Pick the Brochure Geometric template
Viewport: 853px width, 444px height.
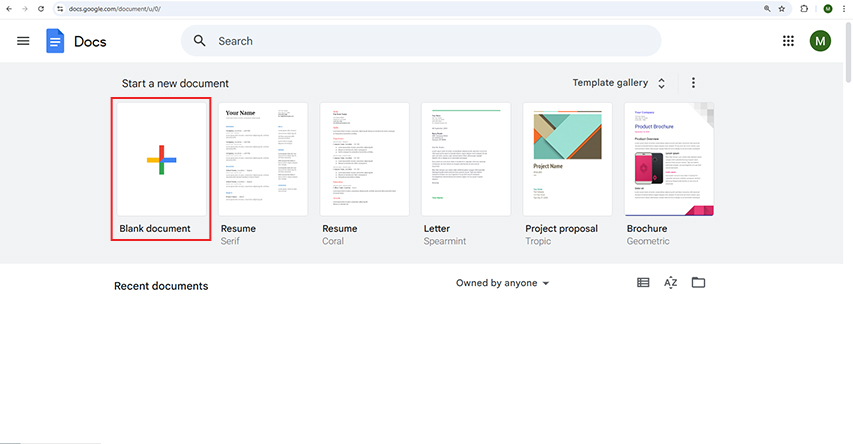669,174
